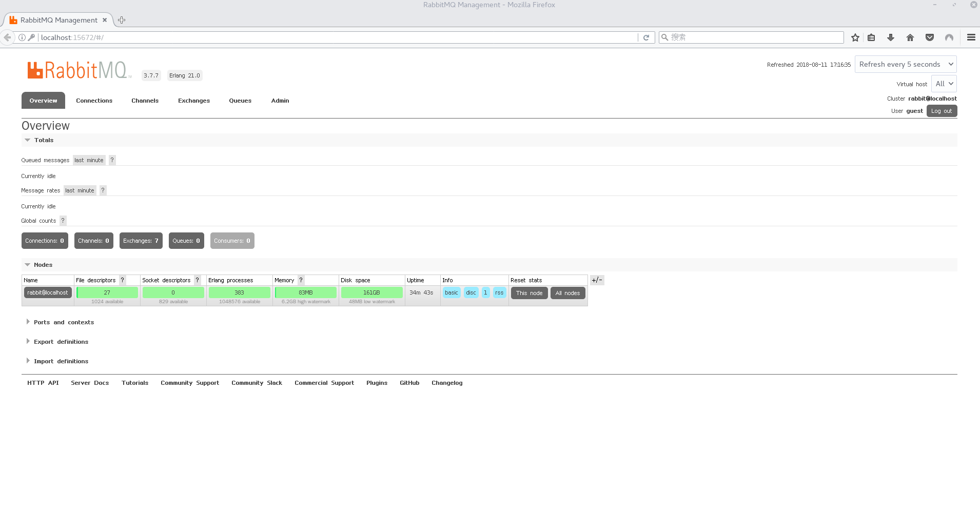Screen dimensions: 980x509
Task: Open the Refresh every 5 seconds dropdown
Action: (x=906, y=64)
